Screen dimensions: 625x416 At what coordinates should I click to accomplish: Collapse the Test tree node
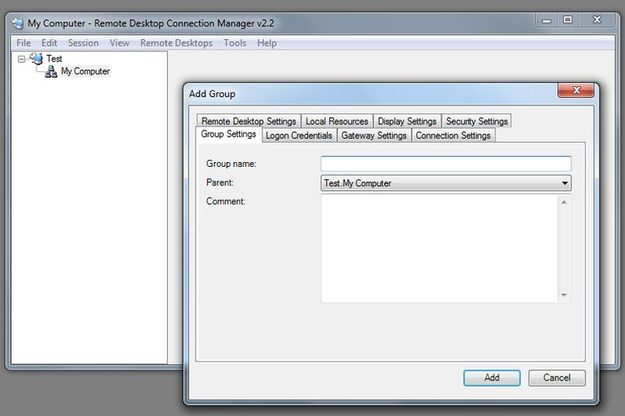click(22, 59)
